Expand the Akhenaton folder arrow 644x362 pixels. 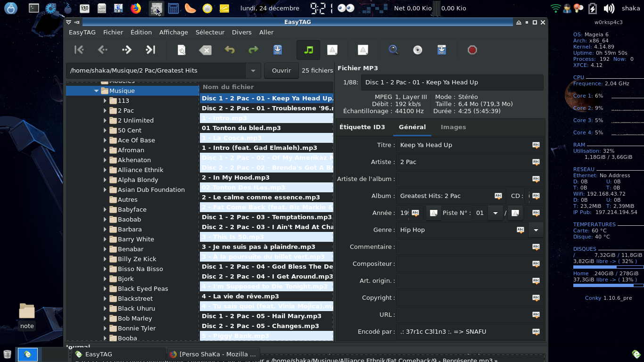coord(105,160)
